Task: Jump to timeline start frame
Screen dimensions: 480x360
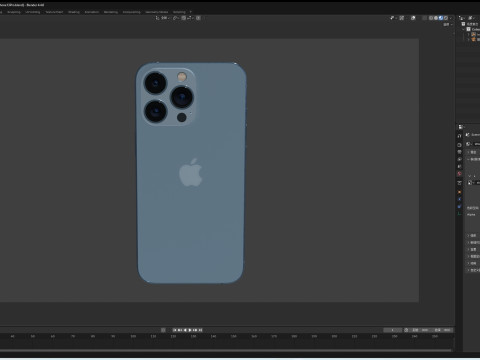Action: [175, 330]
